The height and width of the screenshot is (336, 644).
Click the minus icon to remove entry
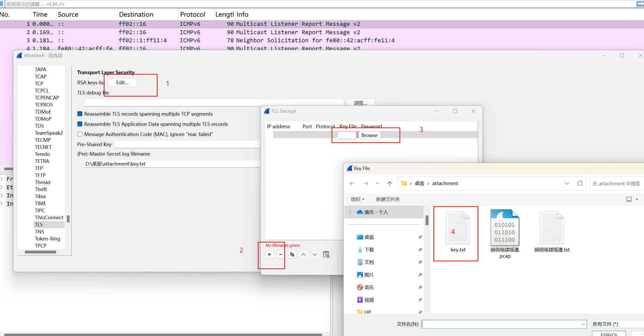click(x=281, y=255)
